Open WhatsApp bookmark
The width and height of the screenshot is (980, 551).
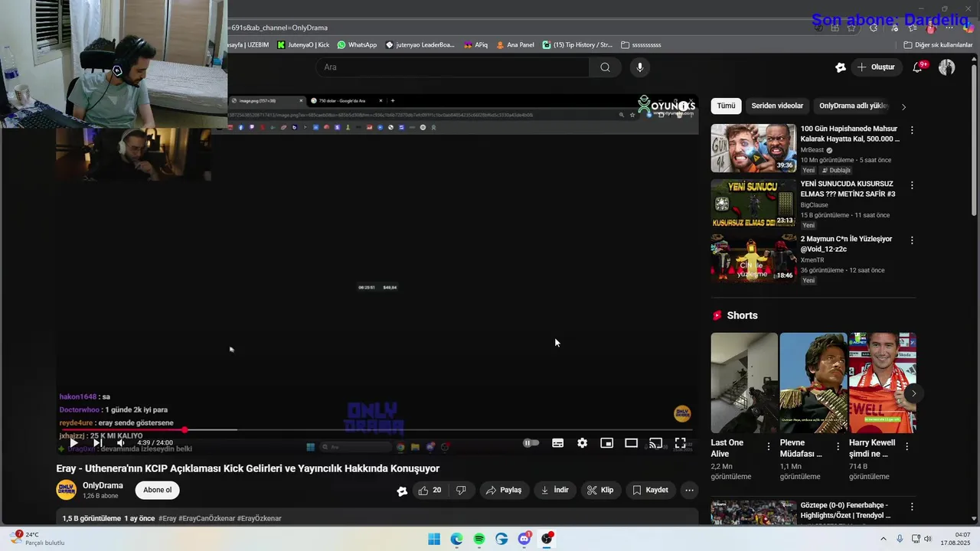click(x=357, y=44)
